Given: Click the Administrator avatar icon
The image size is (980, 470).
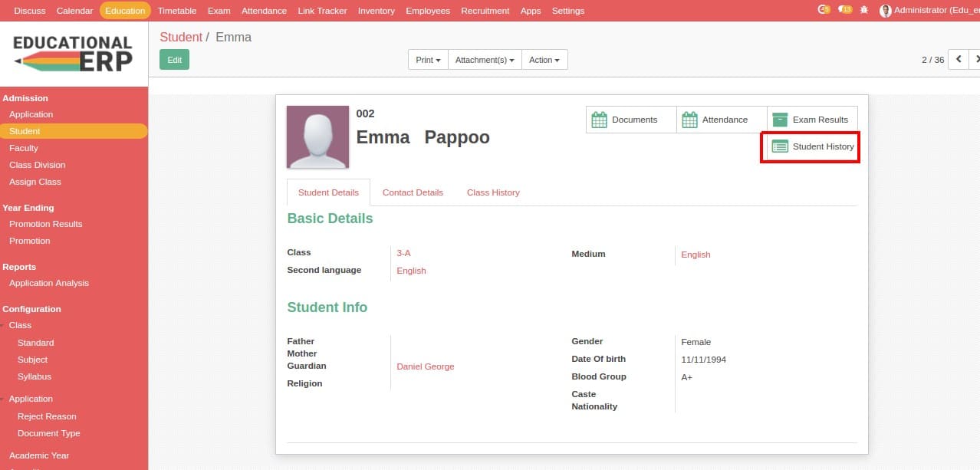Looking at the screenshot, I should tap(886, 11).
